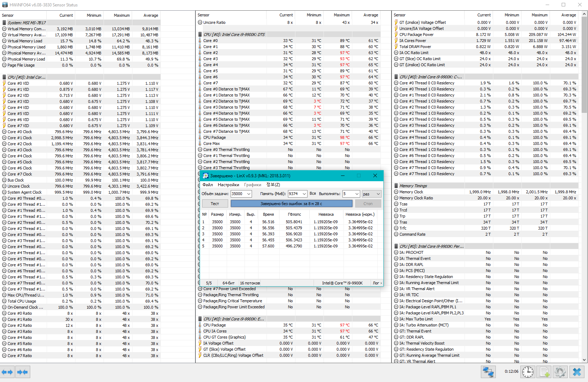Click the Тест button
Screen dimensions: 588x382
(215, 204)
